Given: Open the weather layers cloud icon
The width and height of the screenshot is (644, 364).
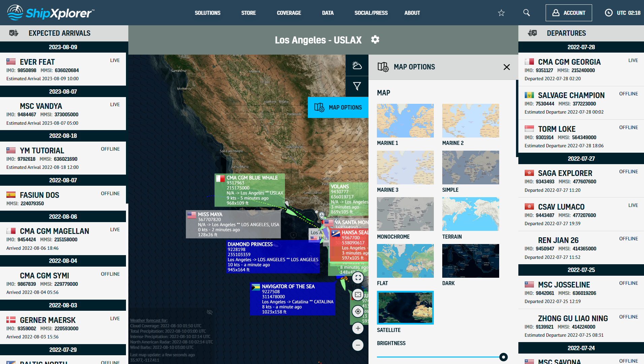Looking at the screenshot, I should [x=357, y=65].
